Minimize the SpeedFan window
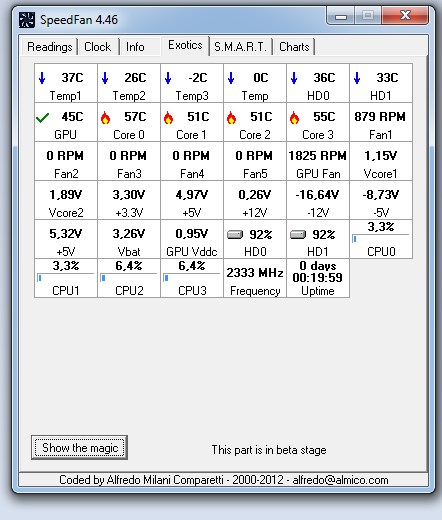Image resolution: width=442 pixels, height=520 pixels. [x=341, y=16]
